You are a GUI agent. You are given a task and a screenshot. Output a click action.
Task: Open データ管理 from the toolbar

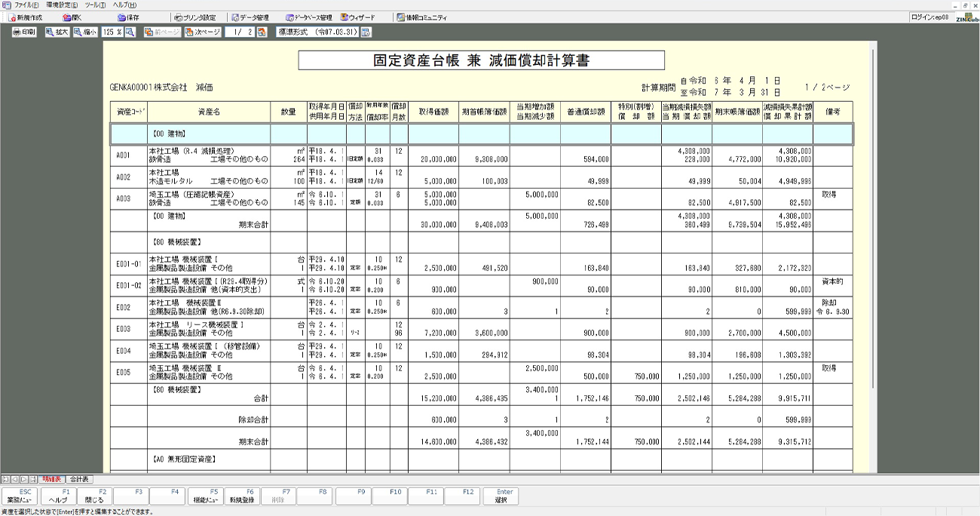click(250, 17)
